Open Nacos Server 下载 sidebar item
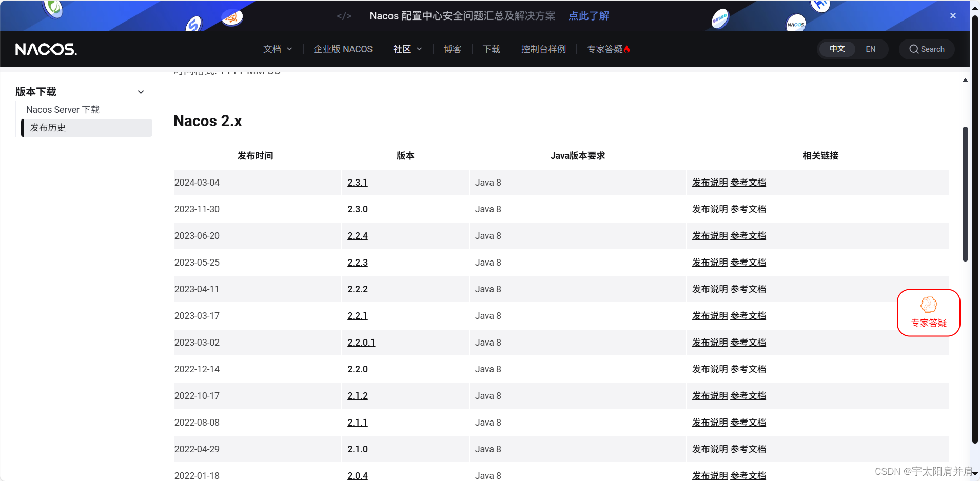The image size is (980, 481). pyautogui.click(x=63, y=110)
